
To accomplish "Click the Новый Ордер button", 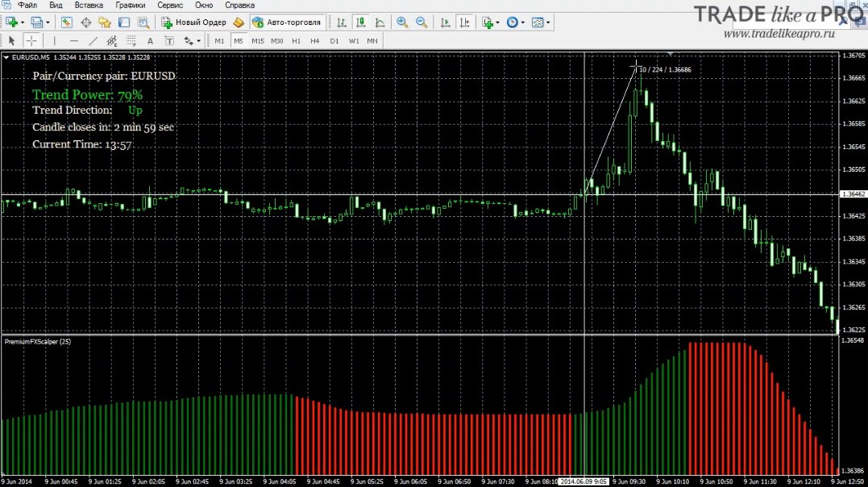I will pyautogui.click(x=193, y=22).
